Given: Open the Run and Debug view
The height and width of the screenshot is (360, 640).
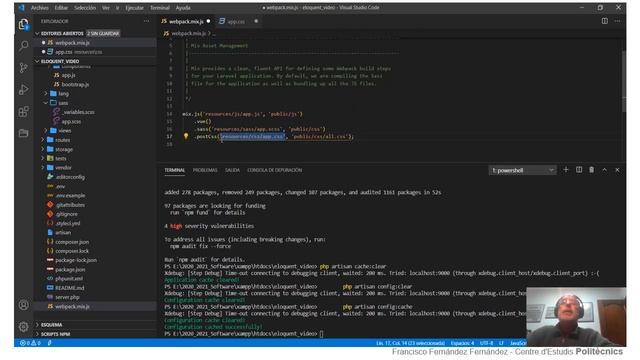Looking at the screenshot, I should pyautogui.click(x=24, y=89).
